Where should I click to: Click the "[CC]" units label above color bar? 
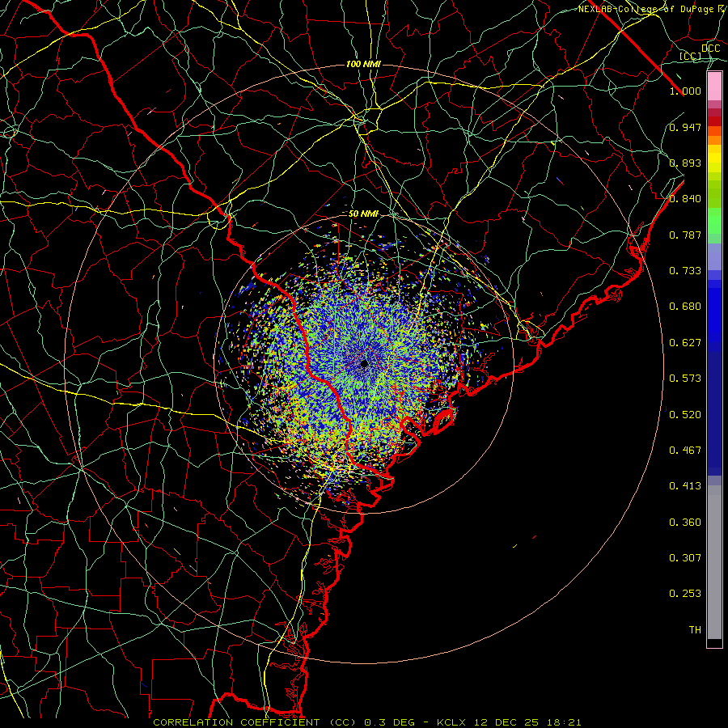click(691, 56)
